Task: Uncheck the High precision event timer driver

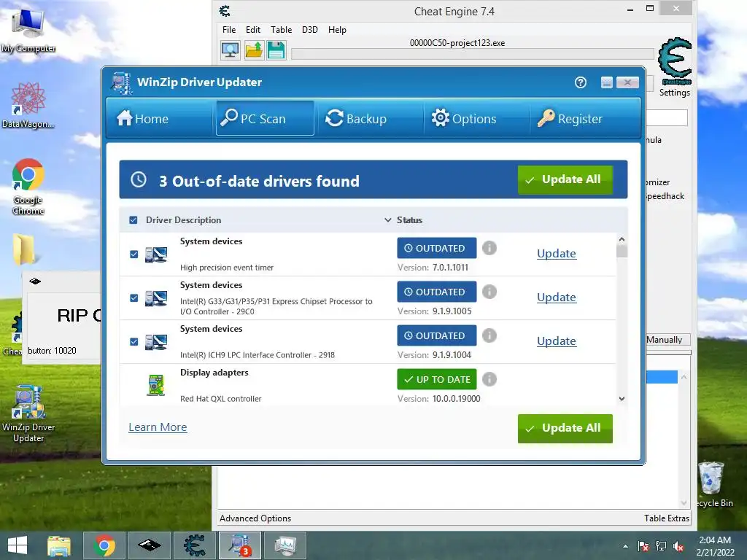Action: point(134,254)
